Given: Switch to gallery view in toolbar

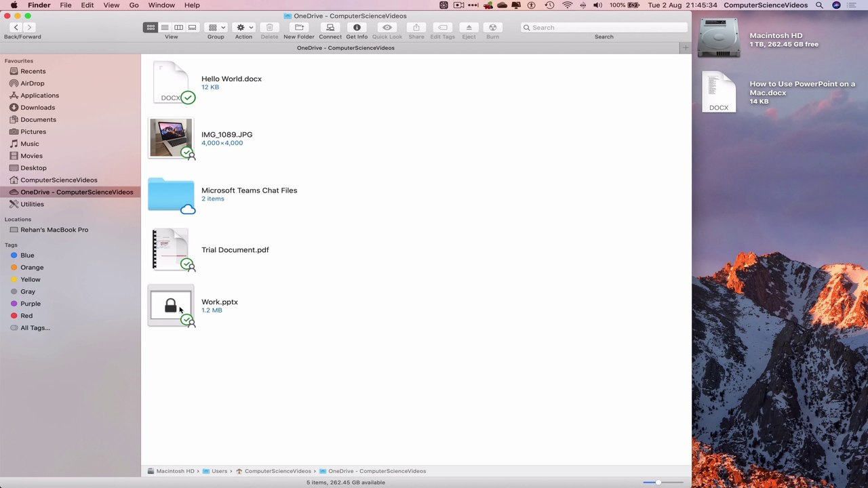Looking at the screenshot, I should tap(193, 27).
